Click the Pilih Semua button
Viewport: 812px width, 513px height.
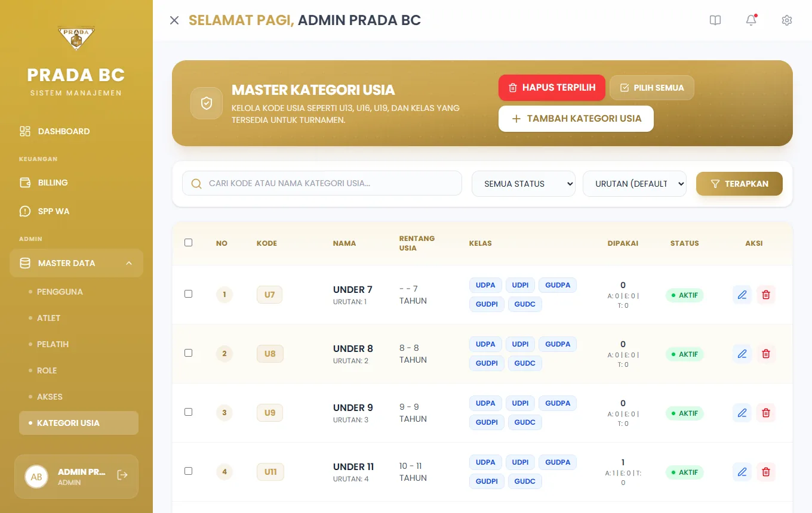click(x=652, y=88)
